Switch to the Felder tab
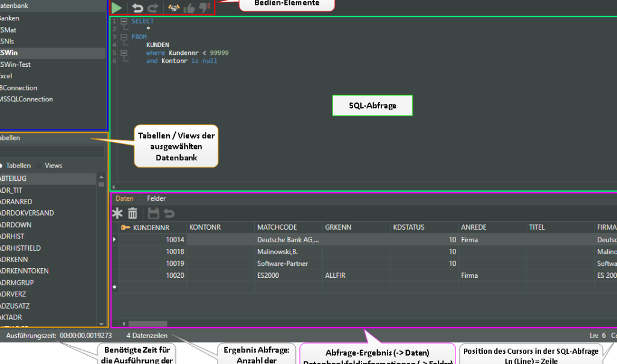Screen dimensions: 617x364 (156, 198)
